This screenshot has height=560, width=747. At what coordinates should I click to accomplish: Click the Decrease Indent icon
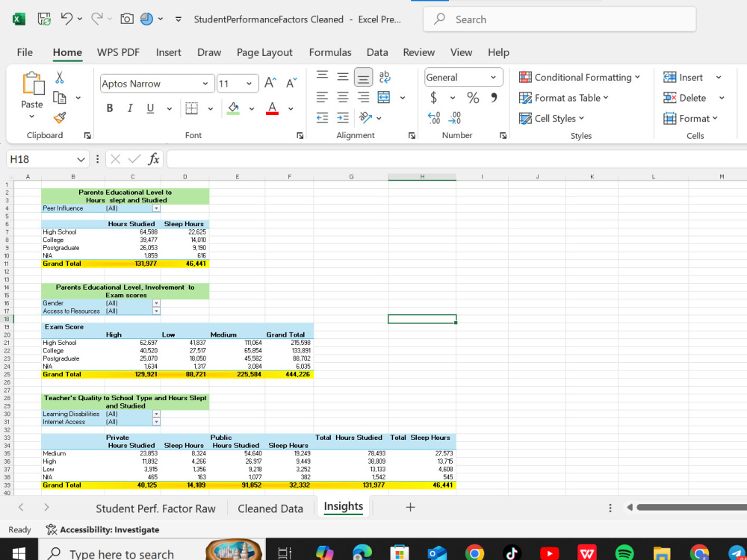[x=323, y=117]
